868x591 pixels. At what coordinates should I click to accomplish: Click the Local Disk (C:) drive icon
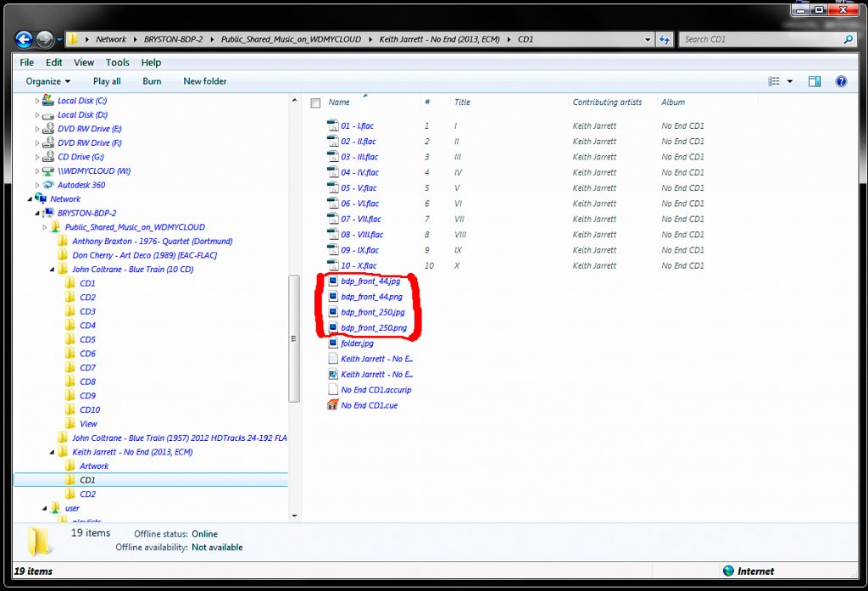(x=48, y=100)
